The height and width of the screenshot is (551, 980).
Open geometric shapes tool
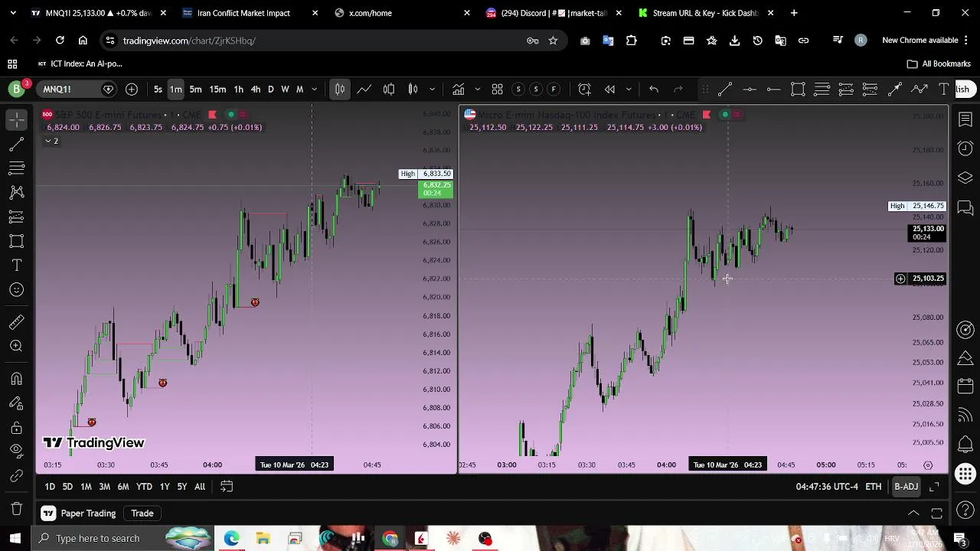(x=16, y=241)
